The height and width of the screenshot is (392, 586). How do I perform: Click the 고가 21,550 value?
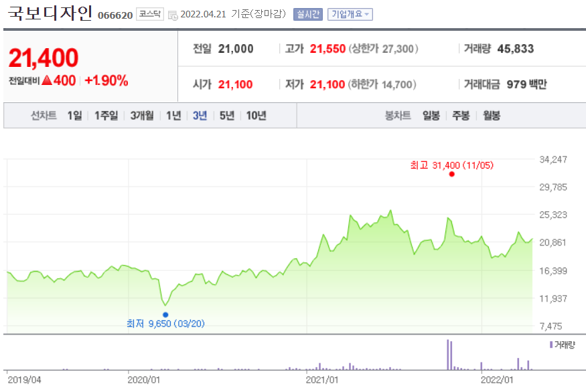coord(327,49)
